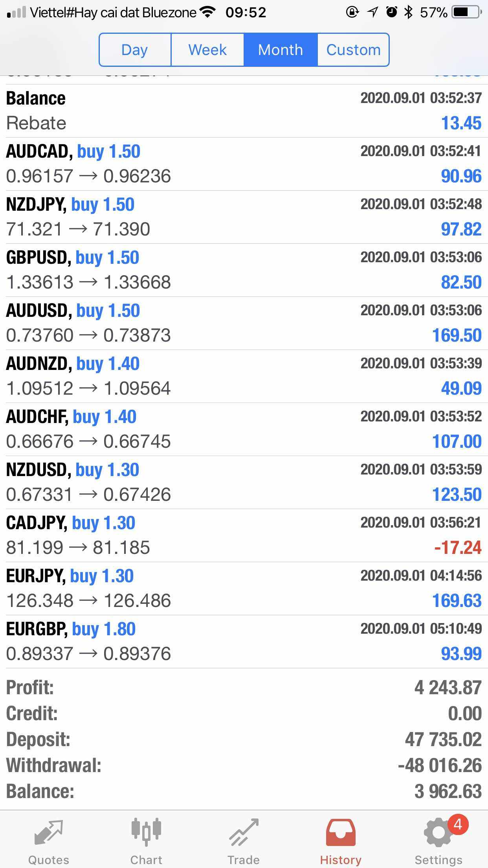The height and width of the screenshot is (868, 488).
Task: Select the NZDJPY buy 1.50 trade
Action: point(244,217)
